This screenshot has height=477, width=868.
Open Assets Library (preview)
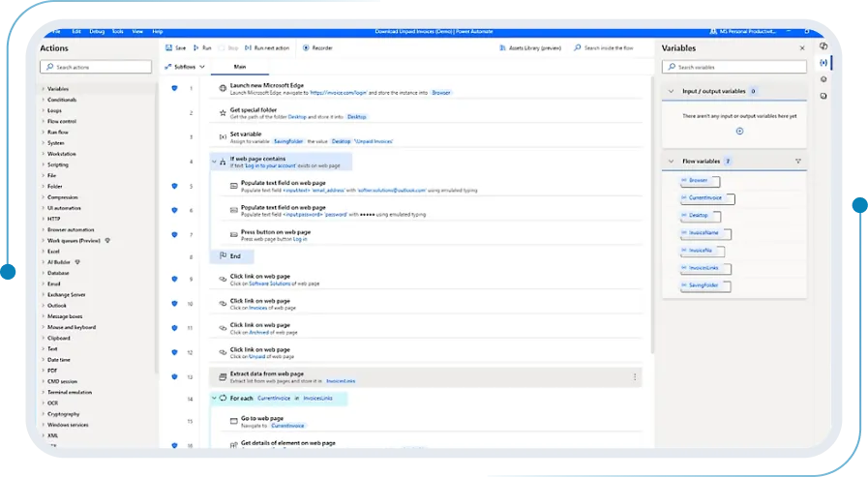pyautogui.click(x=530, y=48)
